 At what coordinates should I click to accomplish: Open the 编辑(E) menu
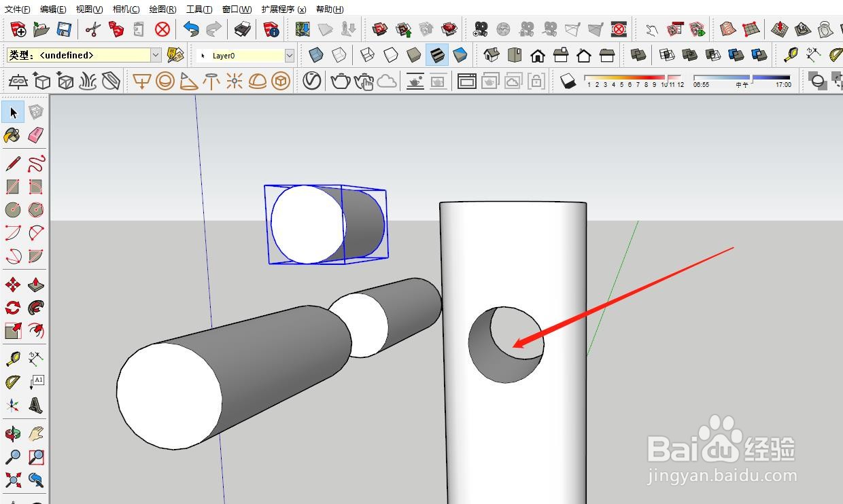[53, 10]
